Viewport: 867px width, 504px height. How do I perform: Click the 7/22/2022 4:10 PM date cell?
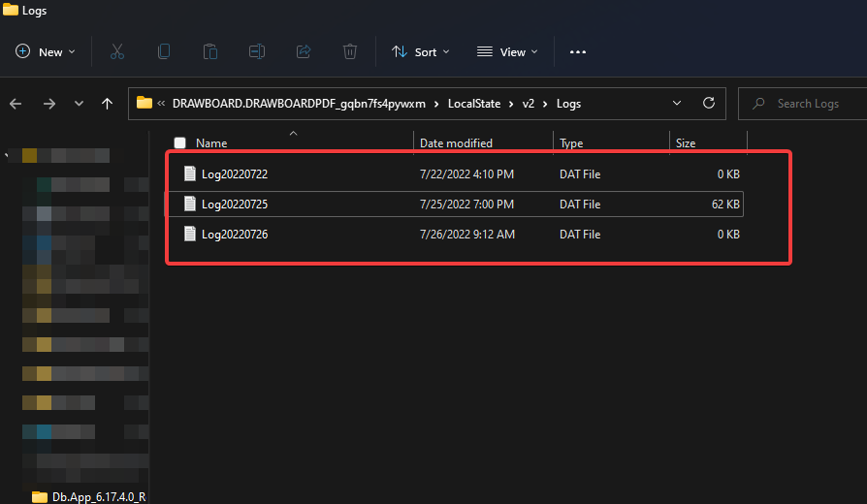coord(466,174)
